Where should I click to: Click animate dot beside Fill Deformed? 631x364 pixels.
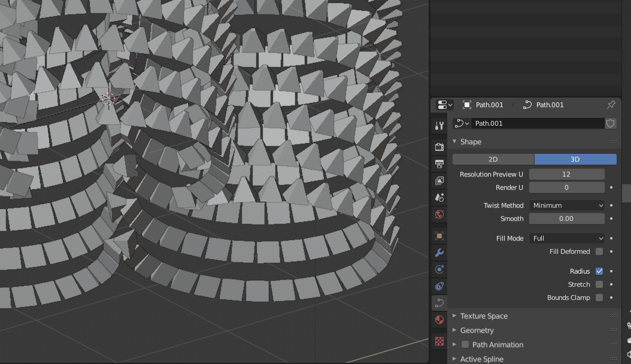point(611,252)
